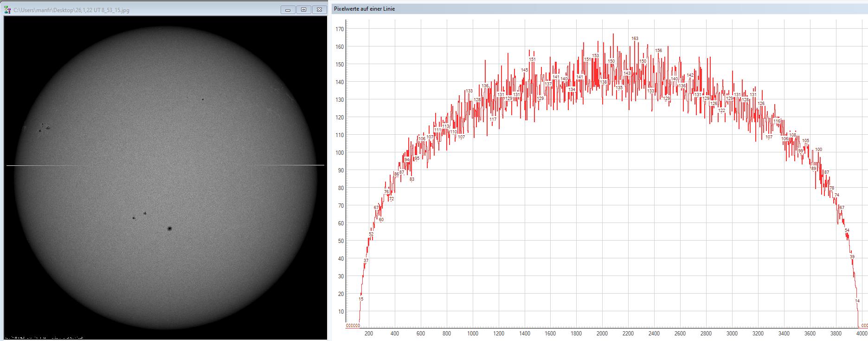Image resolution: width=868 pixels, height=341 pixels.
Task: Click the value label 156 on graph
Action: 658,51
